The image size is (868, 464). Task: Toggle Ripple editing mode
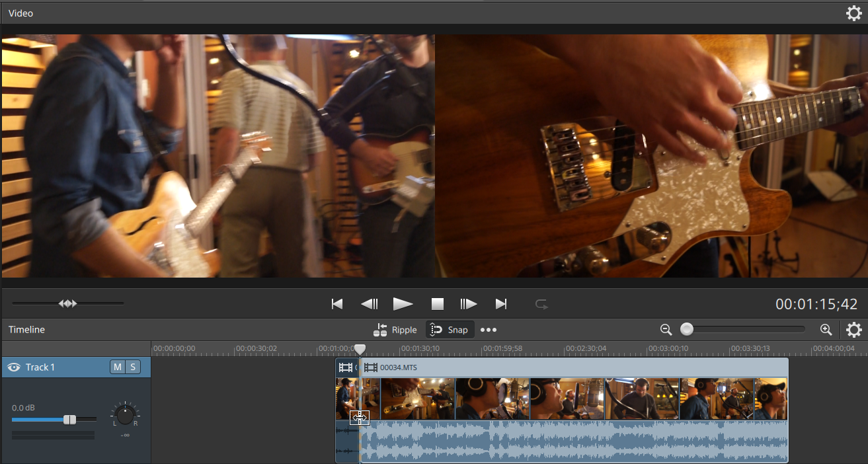[x=395, y=330]
